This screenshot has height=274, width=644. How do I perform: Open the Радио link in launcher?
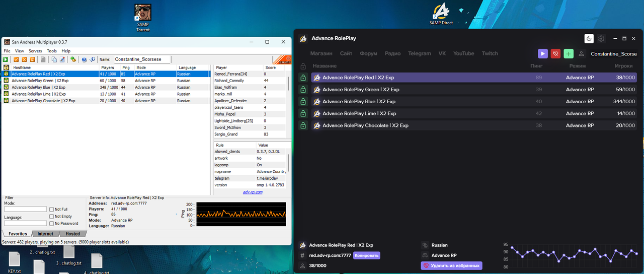pyautogui.click(x=392, y=53)
